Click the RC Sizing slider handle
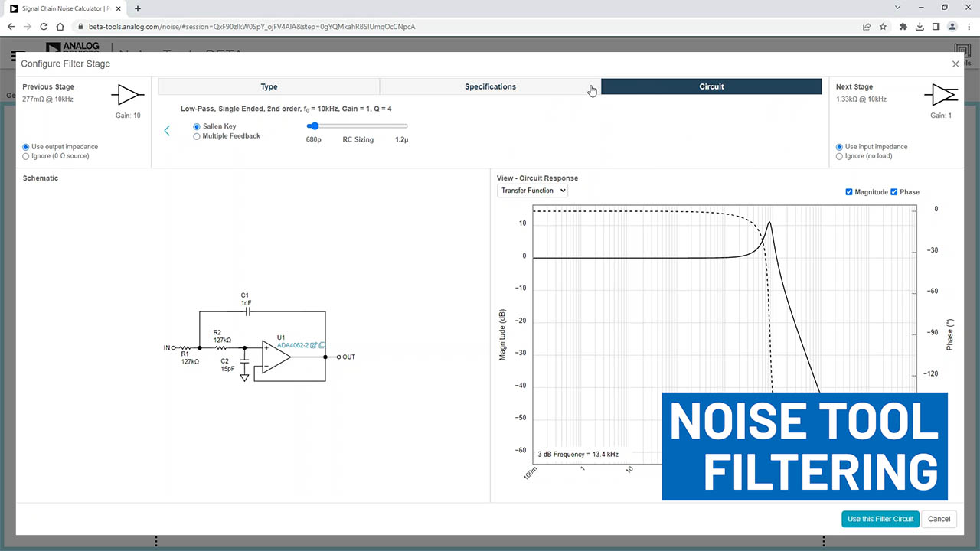This screenshot has height=551, width=980. point(312,126)
